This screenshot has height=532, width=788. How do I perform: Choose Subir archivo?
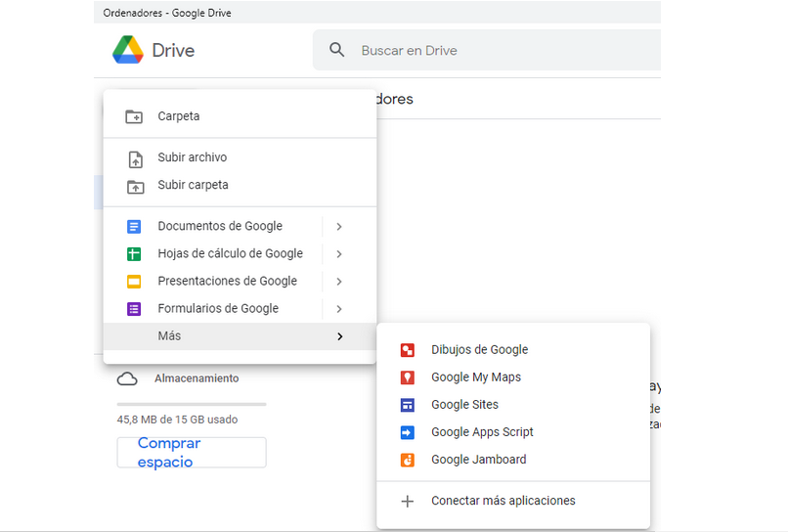tap(240, 157)
